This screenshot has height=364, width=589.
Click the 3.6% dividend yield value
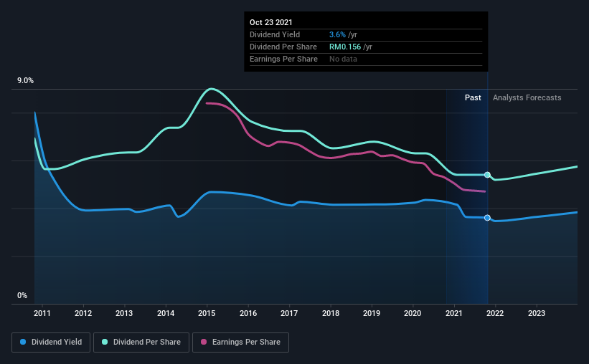point(337,34)
